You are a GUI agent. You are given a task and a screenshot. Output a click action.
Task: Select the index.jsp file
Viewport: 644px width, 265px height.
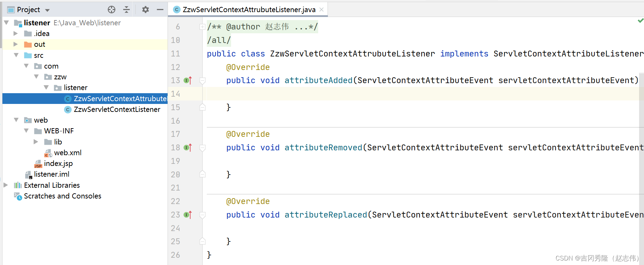coord(58,164)
